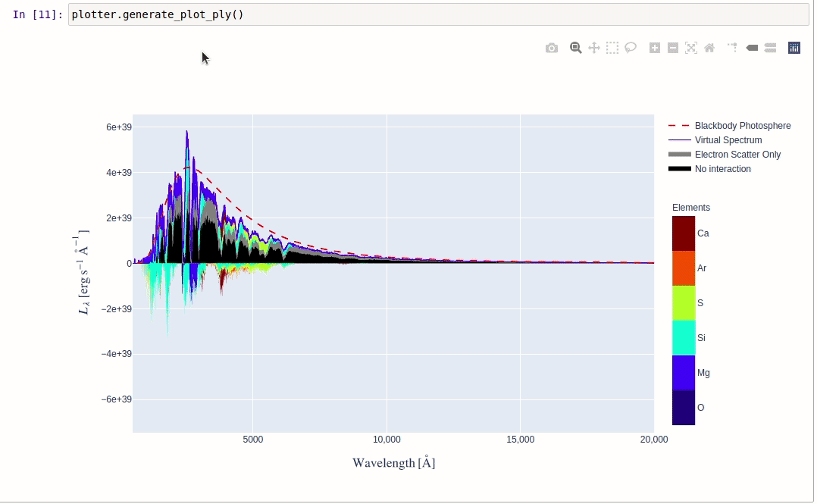Image resolution: width=817 pixels, height=504 pixels.
Task: Zoom in on the spectrum plot
Action: [654, 47]
